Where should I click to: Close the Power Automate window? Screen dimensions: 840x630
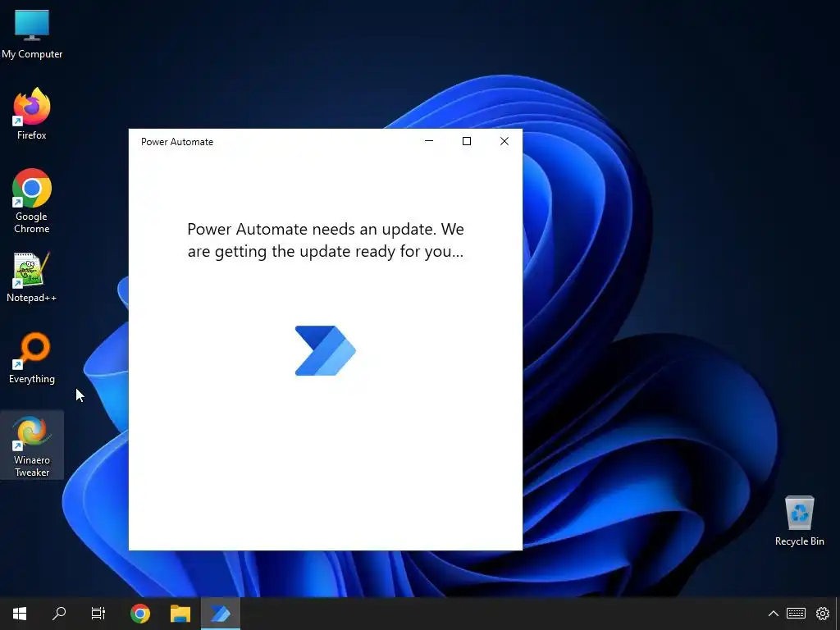point(504,141)
